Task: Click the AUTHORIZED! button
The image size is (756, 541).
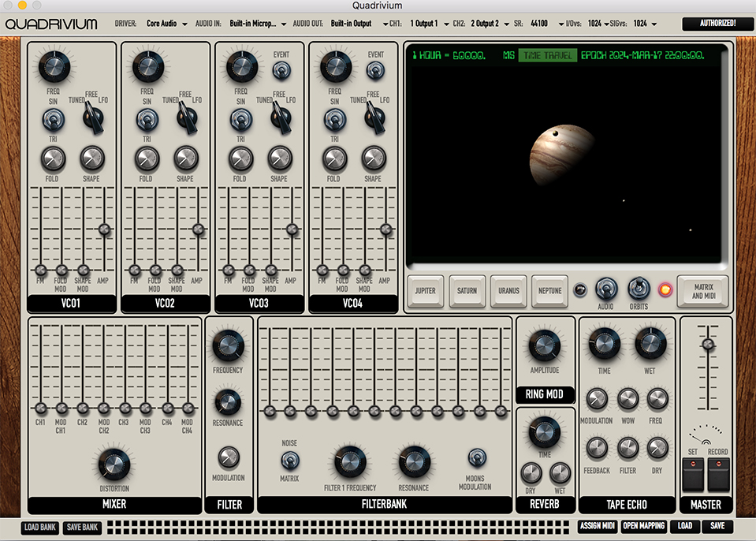Action: tap(717, 23)
